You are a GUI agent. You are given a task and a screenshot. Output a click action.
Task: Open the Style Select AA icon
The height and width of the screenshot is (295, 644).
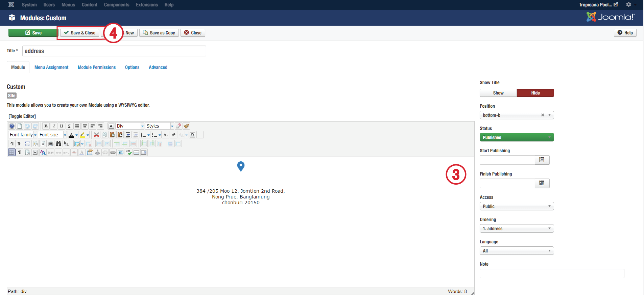coord(43,152)
